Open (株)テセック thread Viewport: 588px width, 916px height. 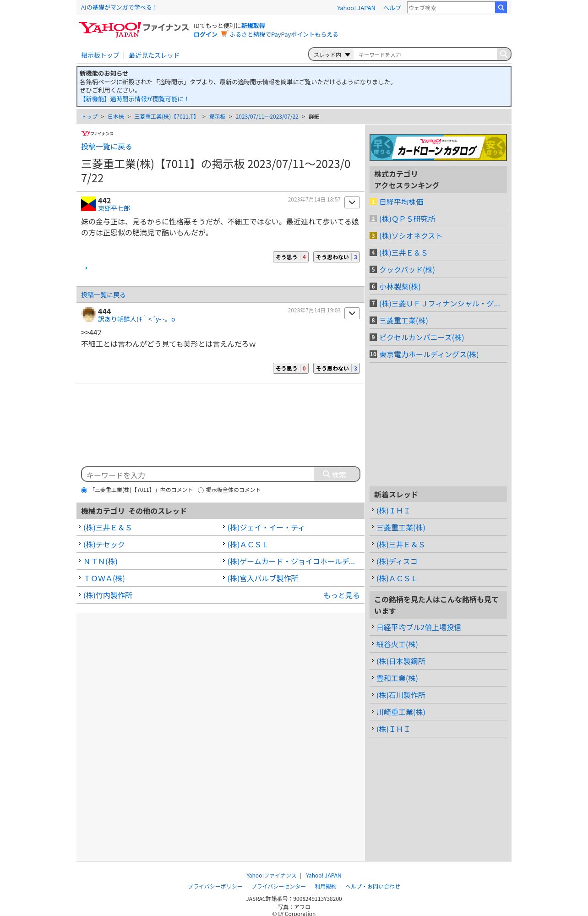(x=104, y=545)
